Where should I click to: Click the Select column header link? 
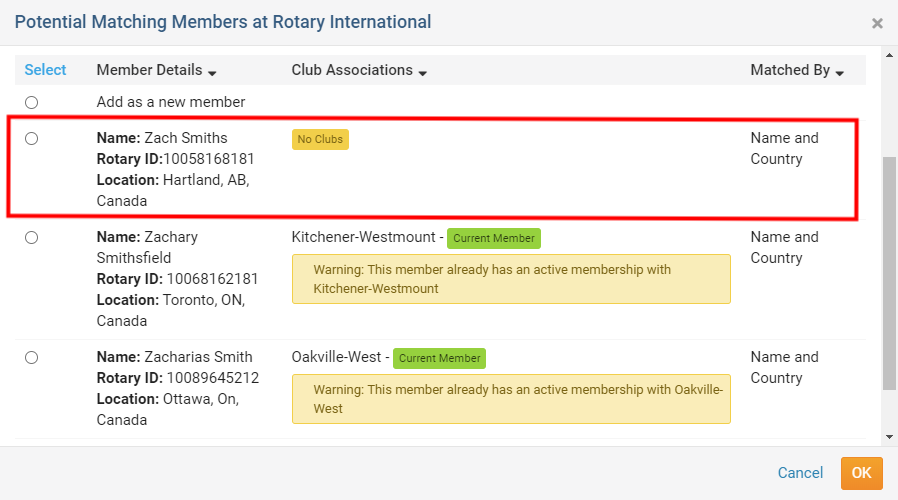45,70
